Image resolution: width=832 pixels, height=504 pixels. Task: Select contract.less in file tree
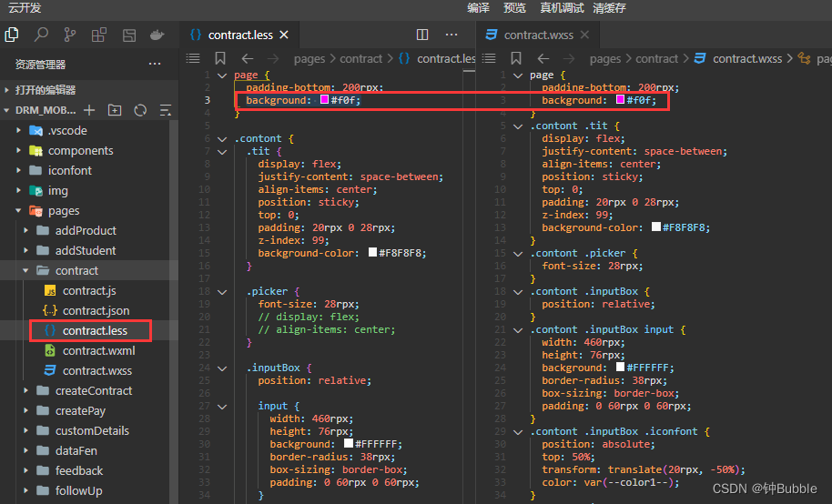pos(95,330)
